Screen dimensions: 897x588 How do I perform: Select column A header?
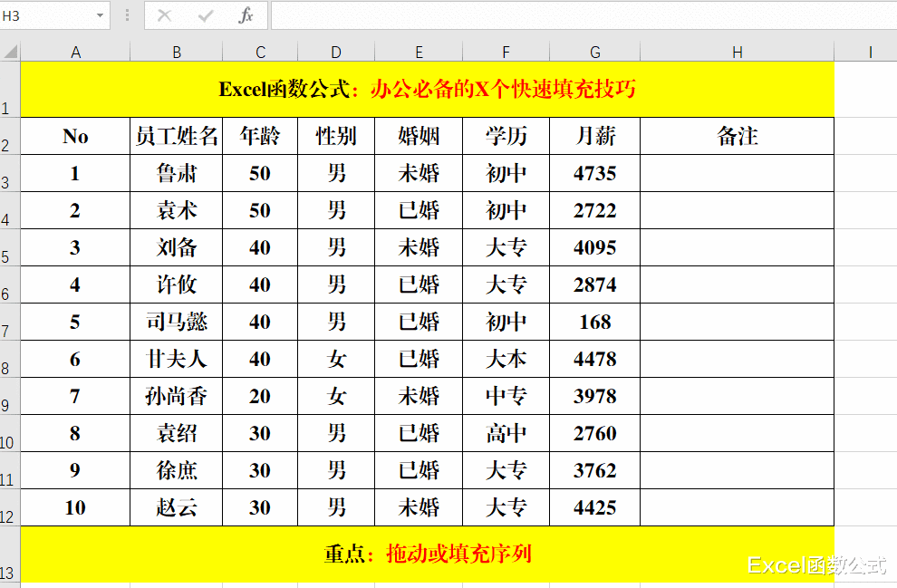point(75,53)
